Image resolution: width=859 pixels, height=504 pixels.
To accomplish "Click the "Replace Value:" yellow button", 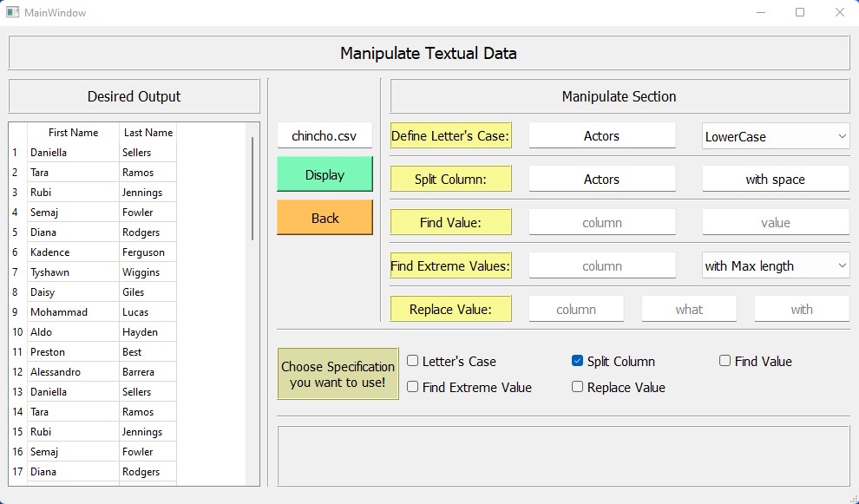I will coord(450,309).
